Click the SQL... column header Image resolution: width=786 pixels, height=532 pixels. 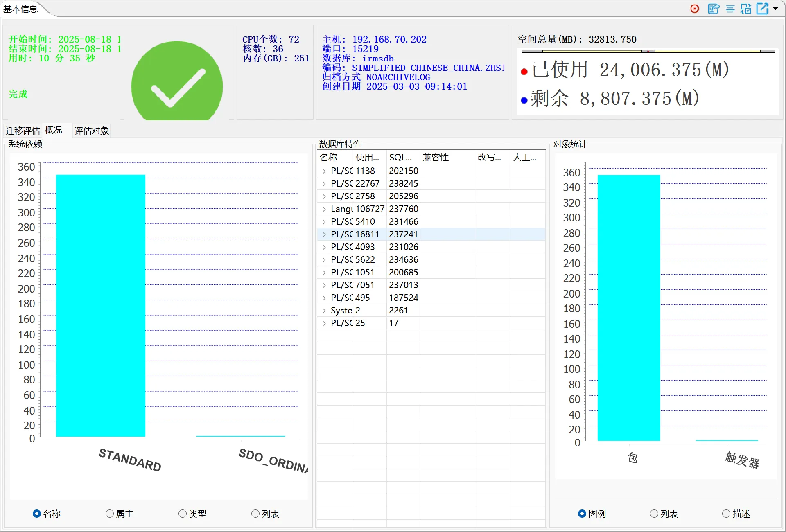[400, 158]
